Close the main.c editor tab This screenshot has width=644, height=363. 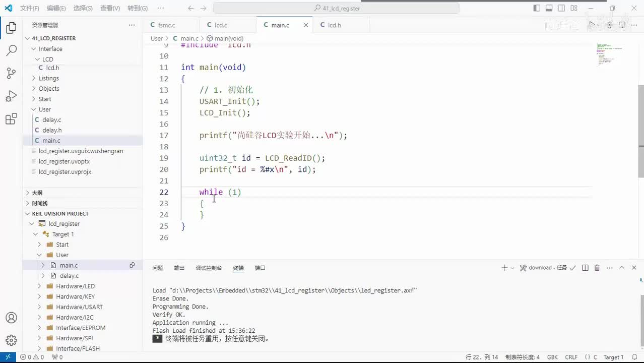[x=306, y=25]
